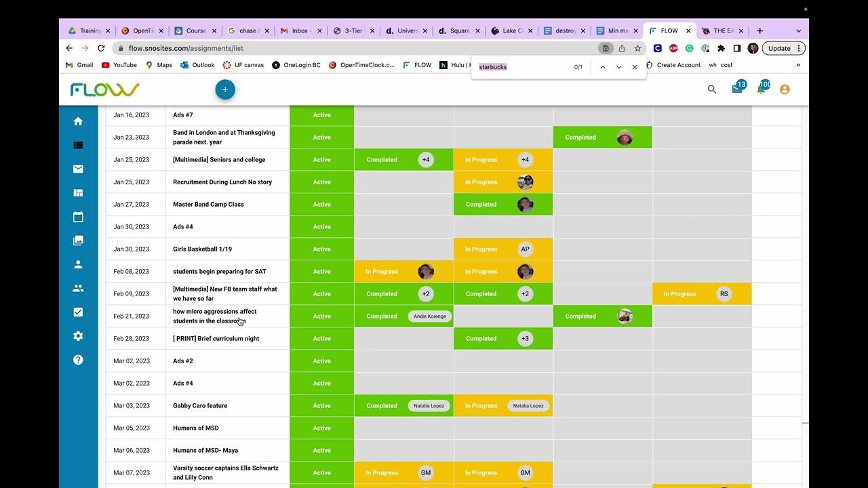This screenshot has width=868, height=488.
Task: Open Recruitment During Lunch No story assignment
Action: [222, 182]
